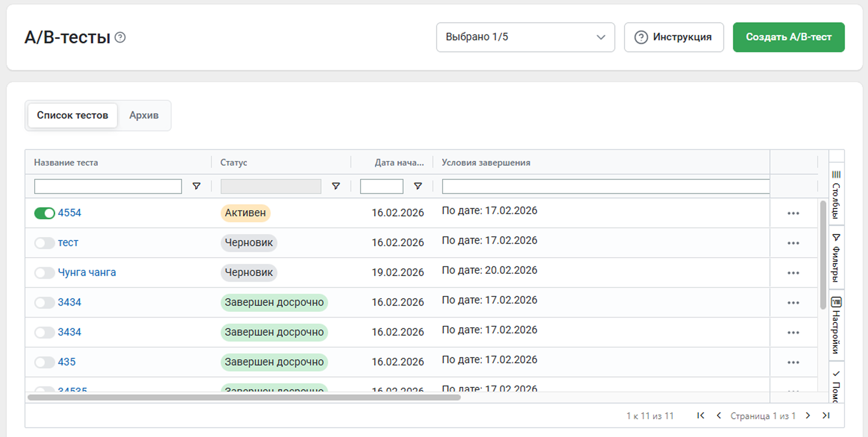
Task: Disable the active toggle for test 4554
Action: [x=44, y=213]
